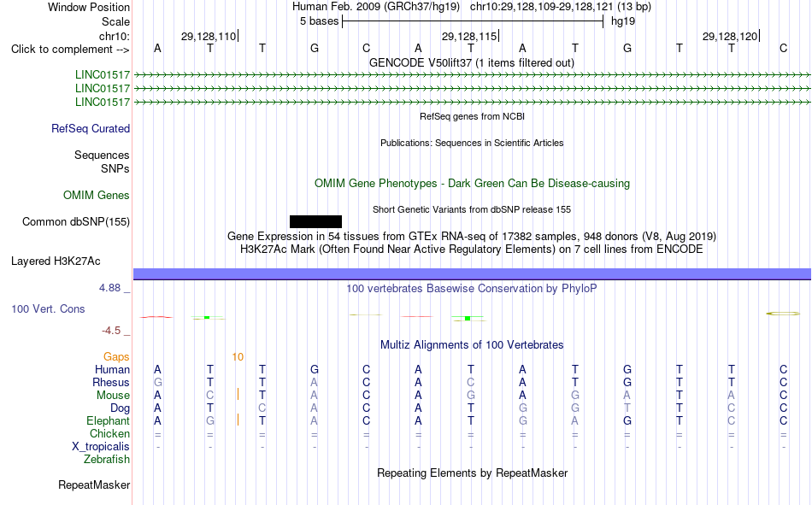Click the GTEx Gene Expression track title

472,236
